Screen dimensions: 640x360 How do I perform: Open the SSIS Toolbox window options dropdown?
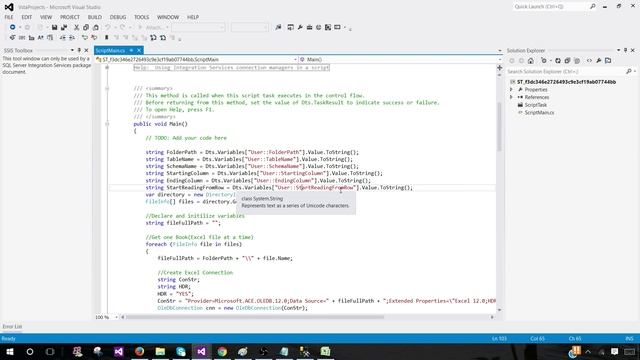pyautogui.click(x=72, y=50)
